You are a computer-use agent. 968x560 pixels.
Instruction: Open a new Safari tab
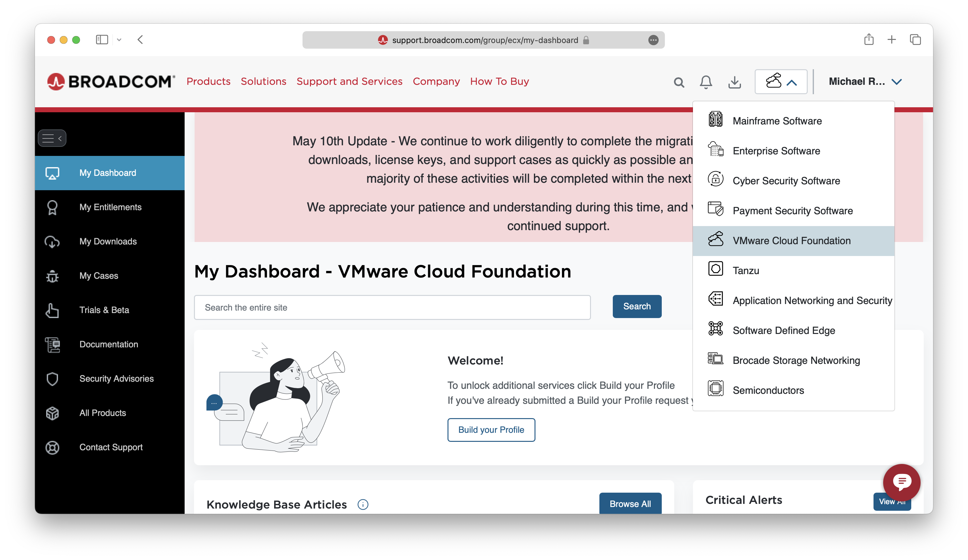[892, 40]
